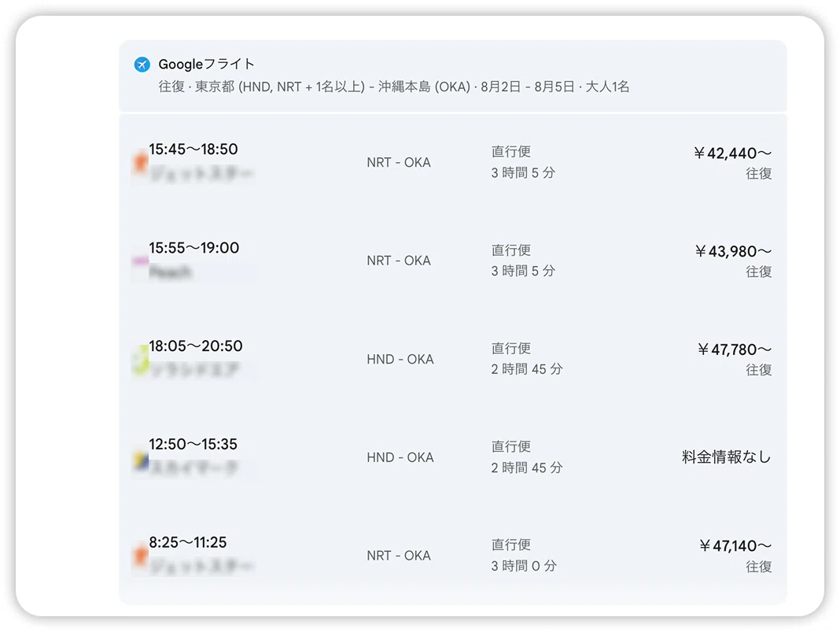Viewport: 840px width, 632px height.
Task: Click the ￥47,780 fare
Action: [734, 349]
